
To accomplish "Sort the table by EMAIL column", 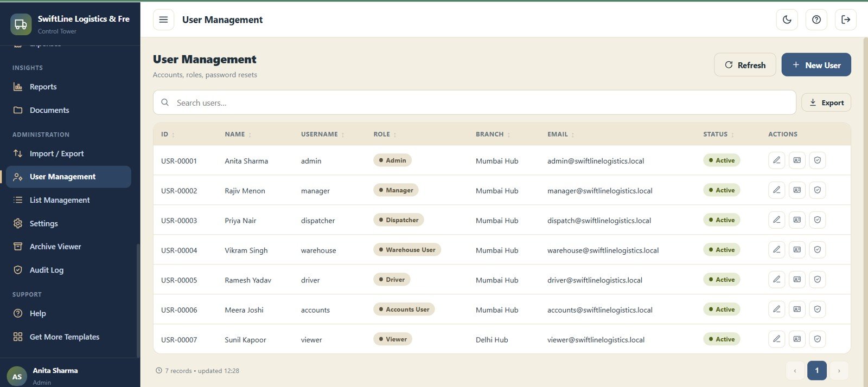I will tap(561, 134).
